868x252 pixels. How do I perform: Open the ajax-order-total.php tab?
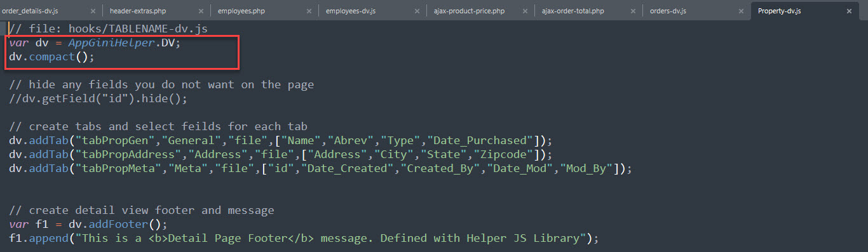tap(573, 11)
